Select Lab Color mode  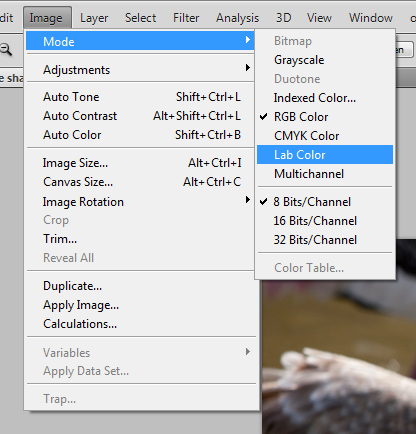click(x=325, y=154)
